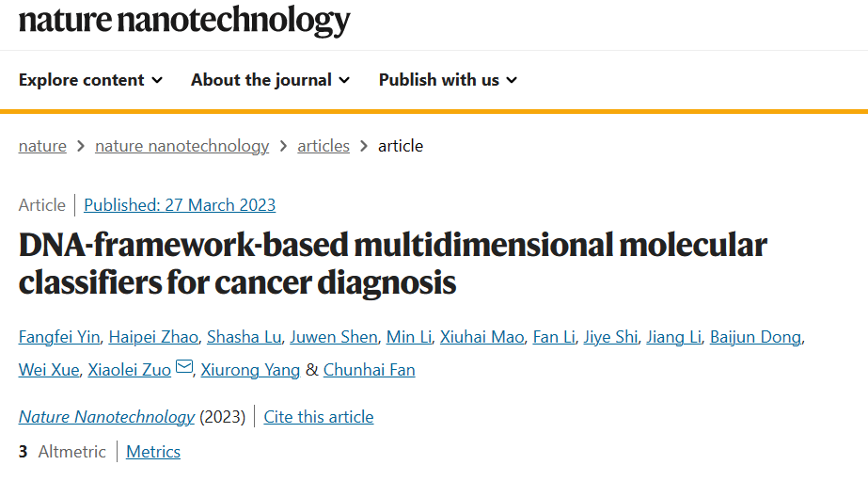
Task: Open author Fangfei Yin's details
Action: click(59, 337)
